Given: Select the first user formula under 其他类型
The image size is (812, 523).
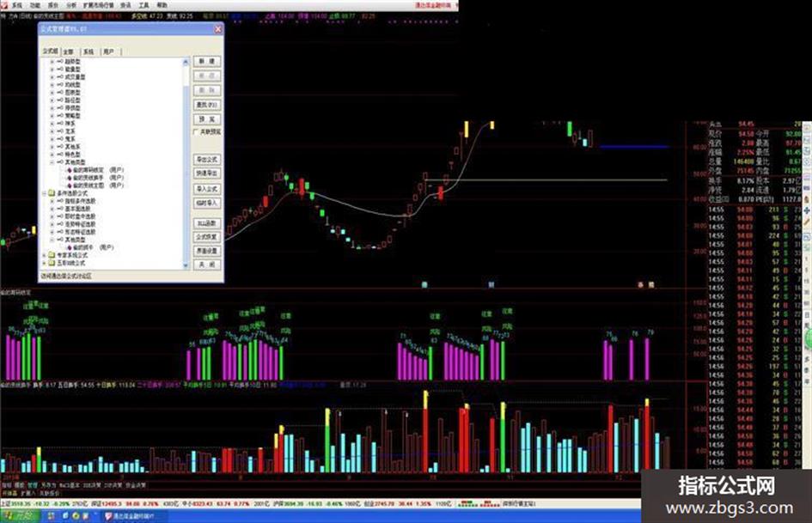Looking at the screenshot, I should click(x=97, y=170).
